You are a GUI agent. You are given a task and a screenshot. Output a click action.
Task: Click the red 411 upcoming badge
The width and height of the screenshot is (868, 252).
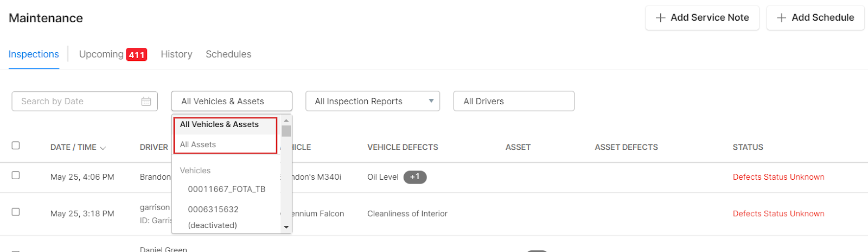click(x=137, y=55)
